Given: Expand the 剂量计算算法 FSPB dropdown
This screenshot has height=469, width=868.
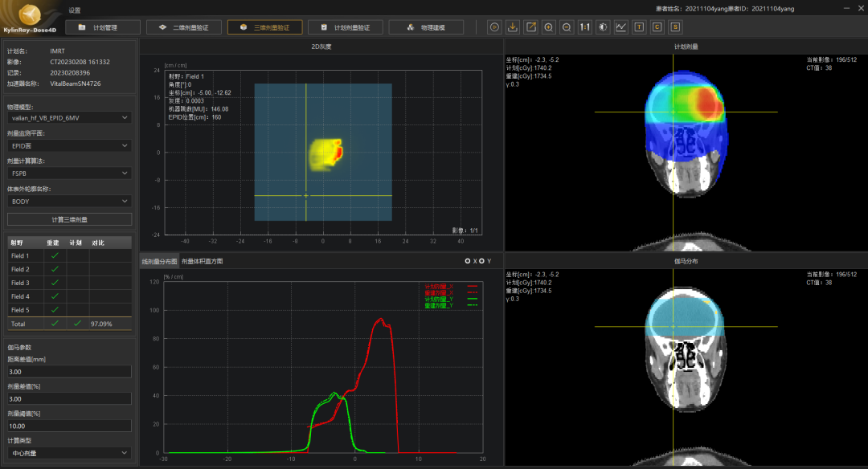Looking at the screenshot, I should [x=69, y=173].
